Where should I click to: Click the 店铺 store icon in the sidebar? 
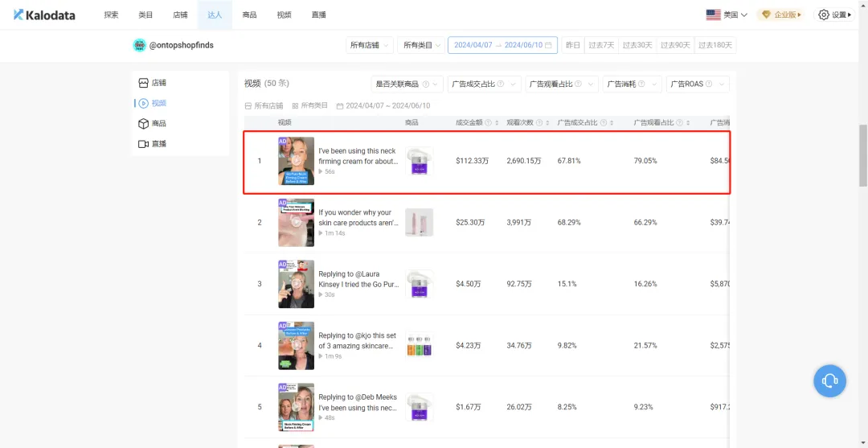[143, 83]
